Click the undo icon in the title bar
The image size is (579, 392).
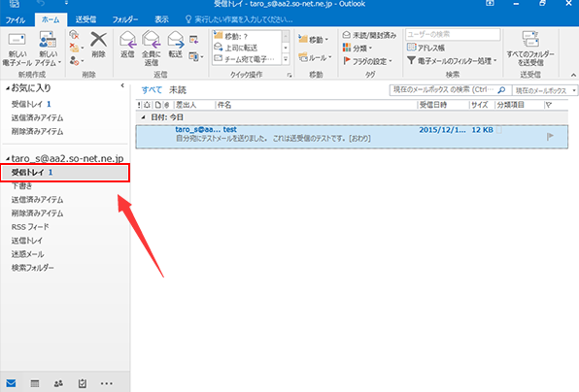click(42, 3)
